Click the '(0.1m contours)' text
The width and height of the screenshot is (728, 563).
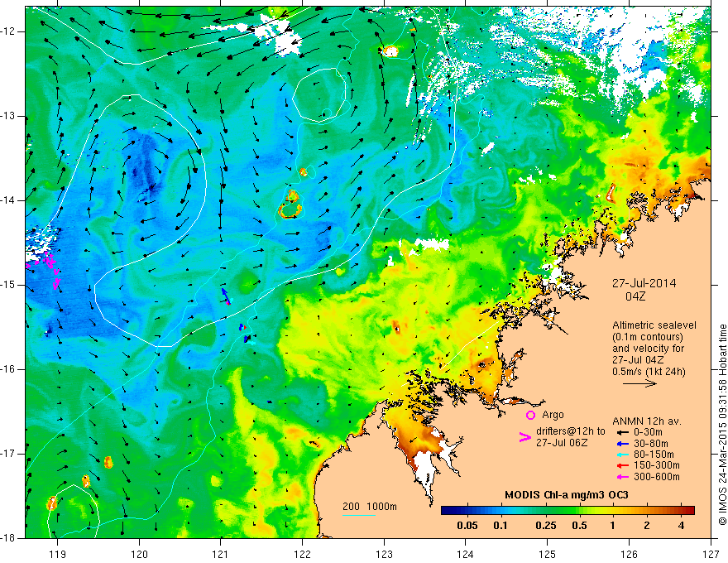(648, 337)
